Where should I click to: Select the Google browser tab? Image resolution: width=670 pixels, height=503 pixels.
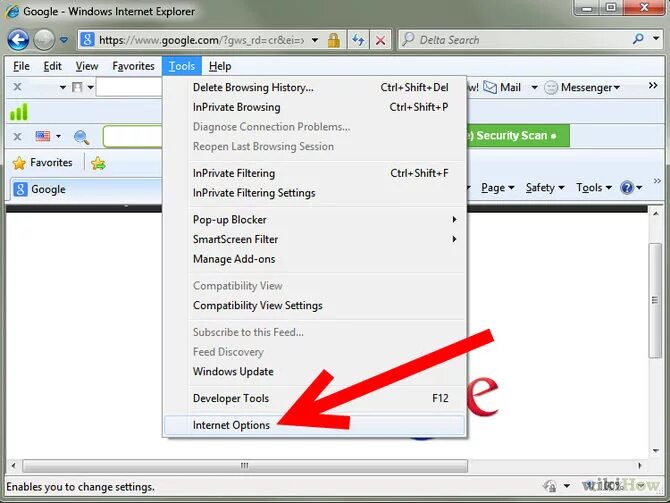pos(85,189)
